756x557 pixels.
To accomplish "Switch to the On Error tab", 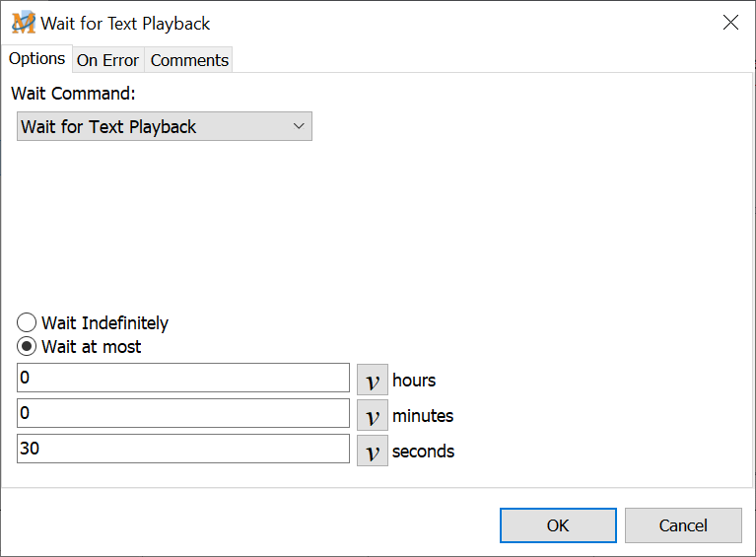I will (107, 60).
